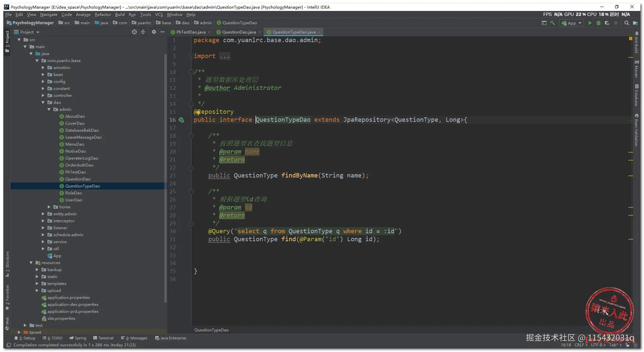Open Project Structure icon in toolbar
This screenshot has height=352, width=644.
[635, 23]
